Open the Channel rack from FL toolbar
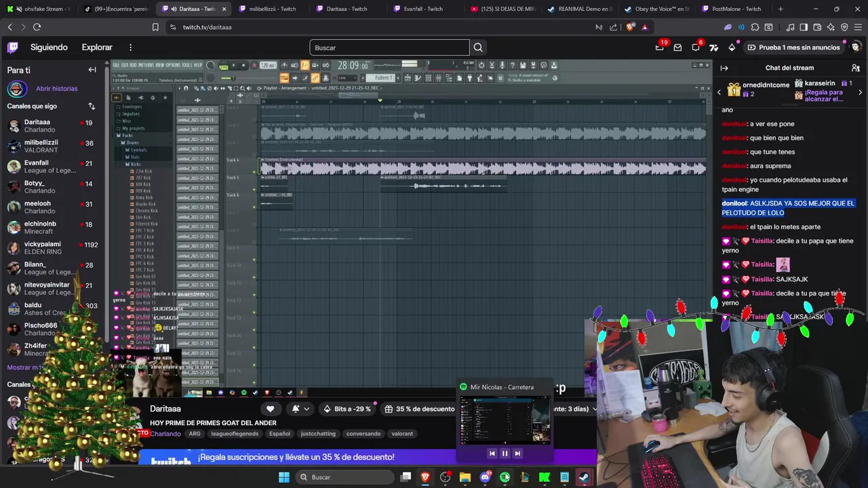This screenshot has height=488, width=868. coord(428,78)
